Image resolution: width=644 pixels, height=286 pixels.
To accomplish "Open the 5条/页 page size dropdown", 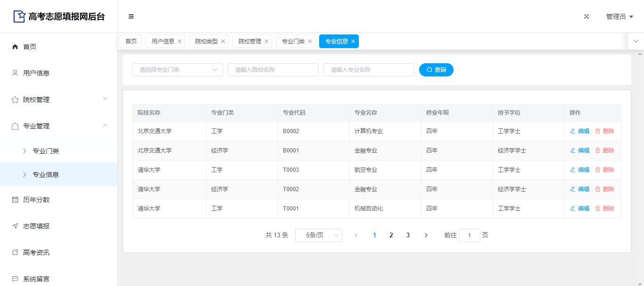I will [318, 235].
